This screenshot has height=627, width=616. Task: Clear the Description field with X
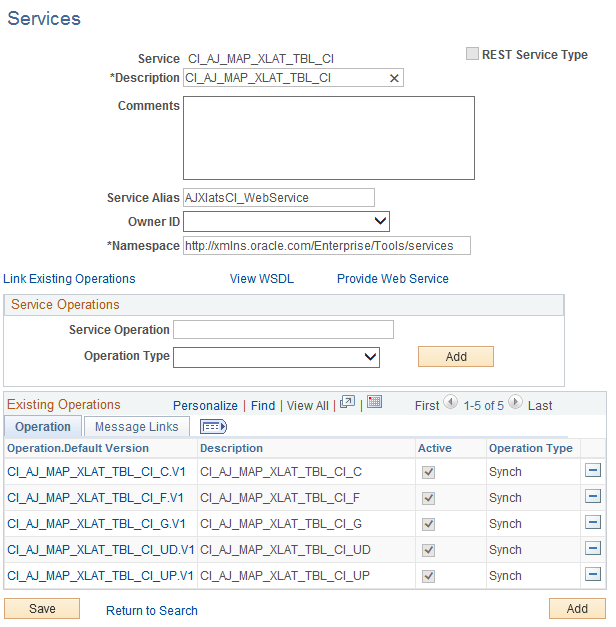point(394,78)
